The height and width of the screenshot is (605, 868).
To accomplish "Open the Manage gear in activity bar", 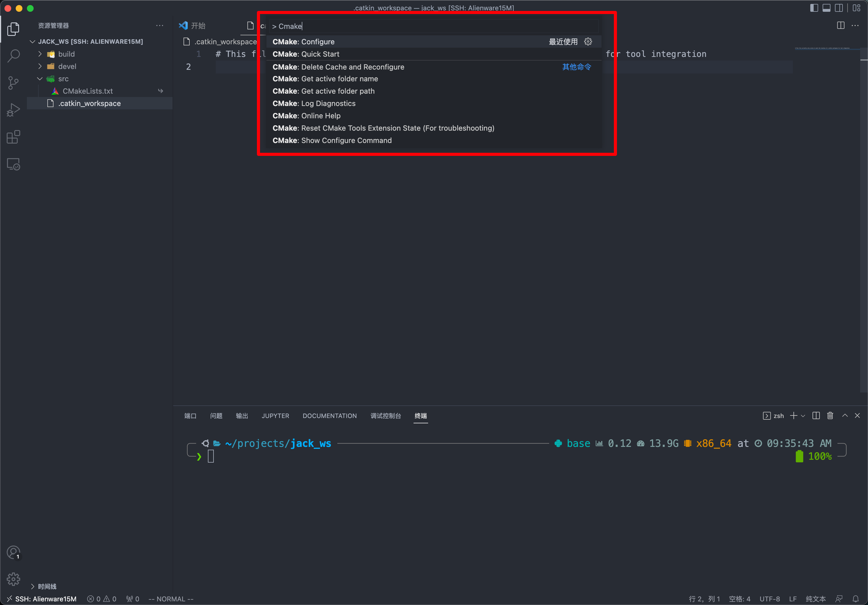I will click(x=13, y=579).
